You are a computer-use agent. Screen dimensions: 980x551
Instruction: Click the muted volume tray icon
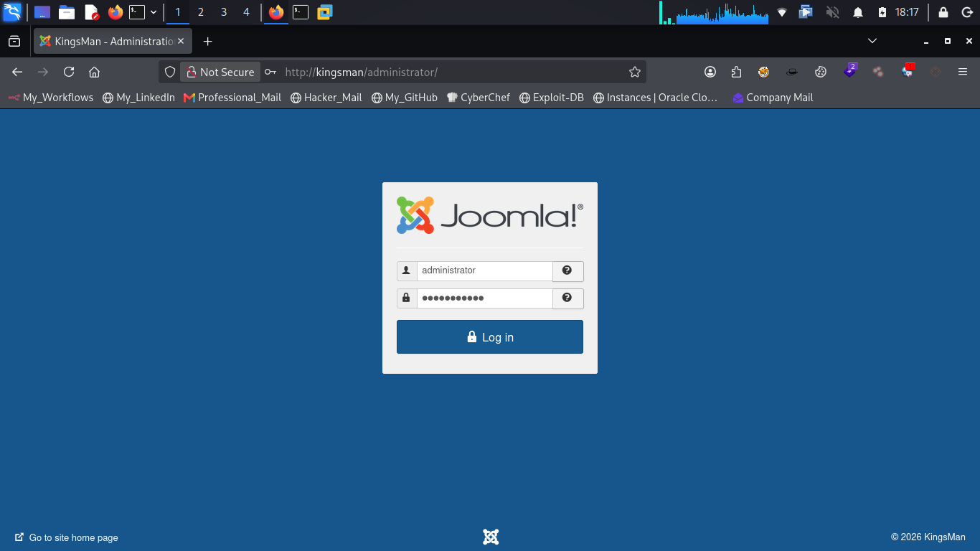pos(832,12)
